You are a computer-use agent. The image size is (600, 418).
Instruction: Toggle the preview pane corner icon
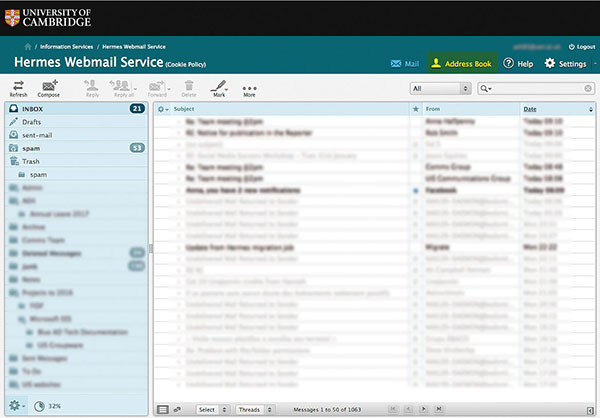[590, 410]
